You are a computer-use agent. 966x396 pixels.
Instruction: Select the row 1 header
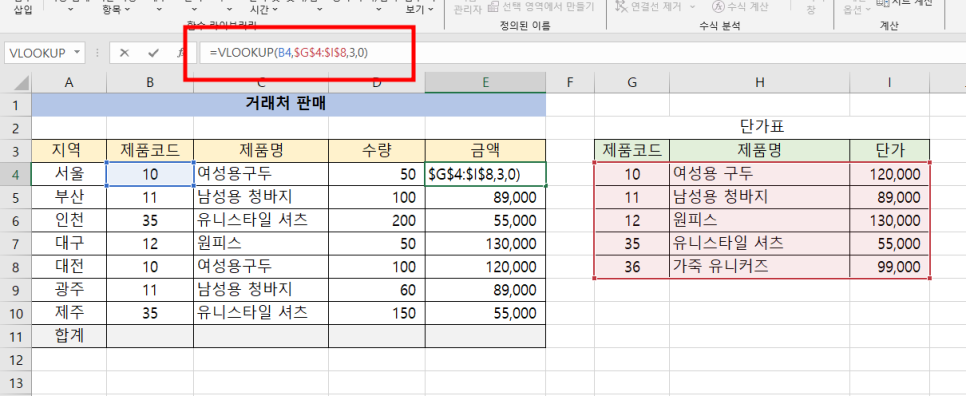pyautogui.click(x=15, y=105)
